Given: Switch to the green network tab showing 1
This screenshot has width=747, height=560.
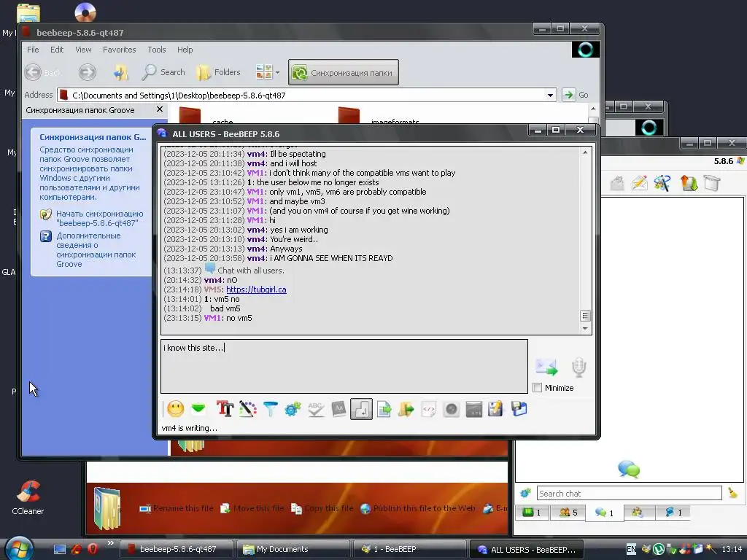Looking at the screenshot, I should (532, 513).
